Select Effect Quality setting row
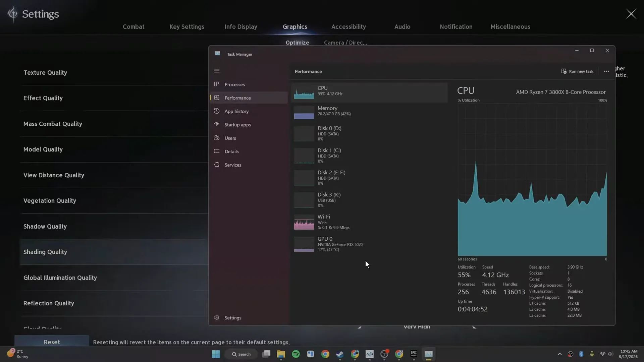 114,98
